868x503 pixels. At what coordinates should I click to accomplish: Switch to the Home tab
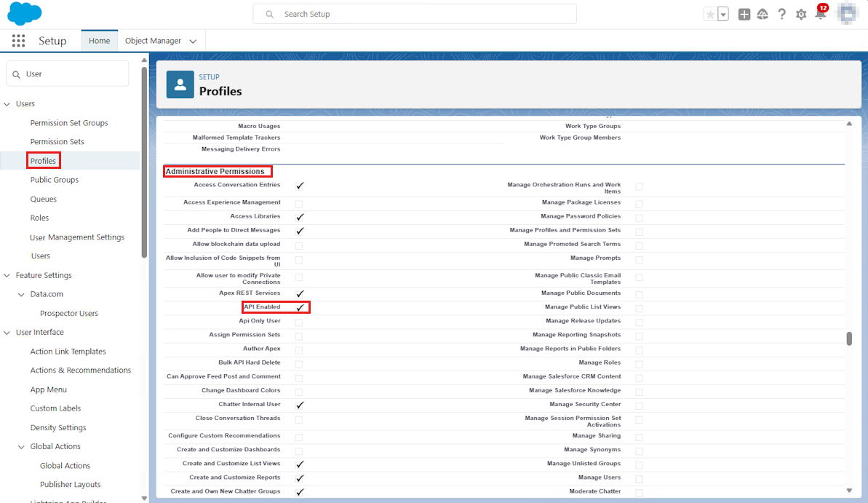tap(99, 41)
